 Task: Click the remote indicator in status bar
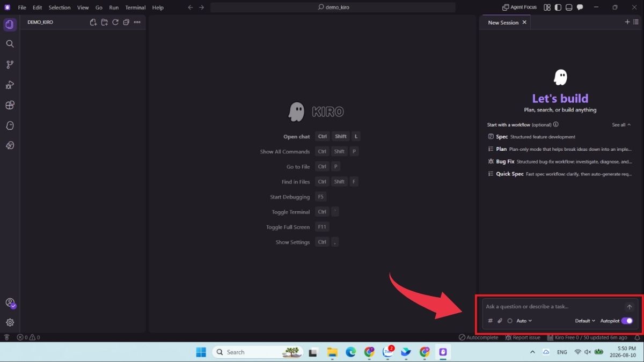(6, 337)
